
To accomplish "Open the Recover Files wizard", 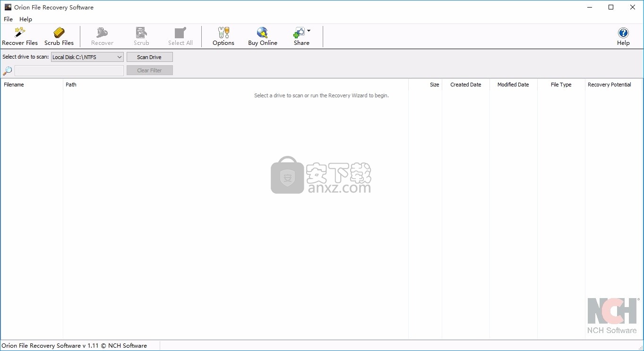I will coord(20,37).
